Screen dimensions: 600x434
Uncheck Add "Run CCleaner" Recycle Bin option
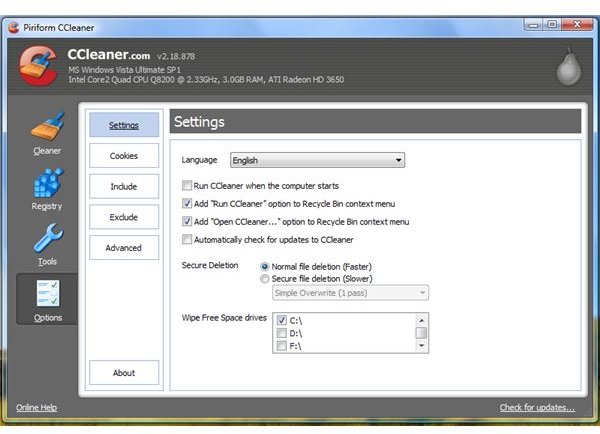pos(187,204)
